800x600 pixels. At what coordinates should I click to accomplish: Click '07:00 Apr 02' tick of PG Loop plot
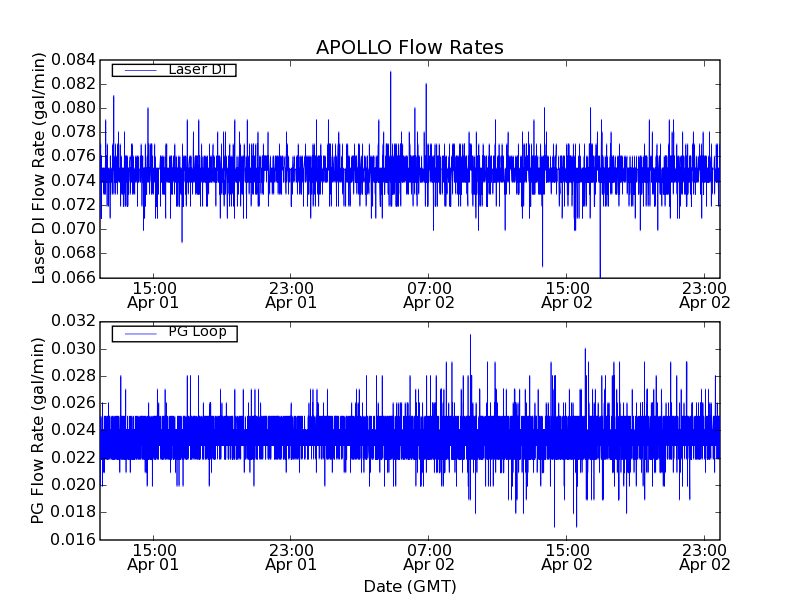tap(429, 558)
